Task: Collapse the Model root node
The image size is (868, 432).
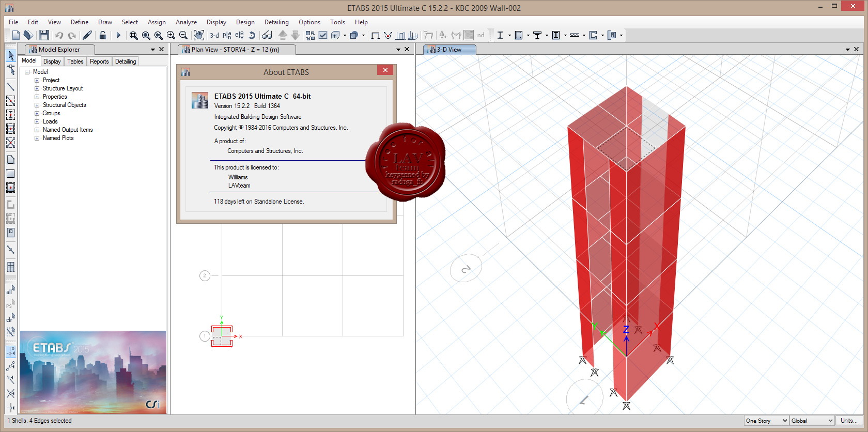Action: [x=27, y=72]
